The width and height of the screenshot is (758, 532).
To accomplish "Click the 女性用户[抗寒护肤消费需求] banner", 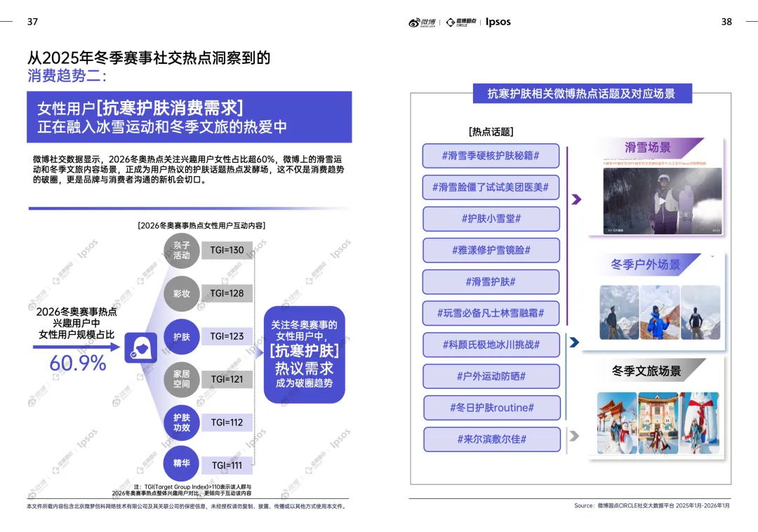I will pos(189,117).
